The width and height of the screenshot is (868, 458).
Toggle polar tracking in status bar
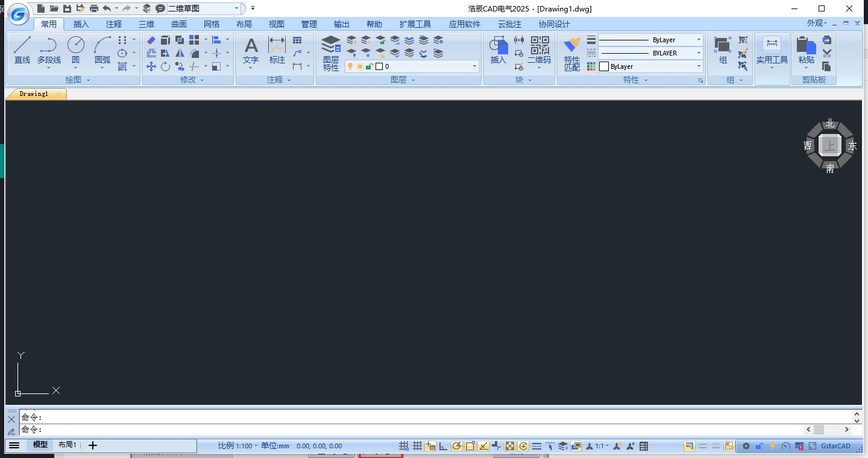click(x=456, y=446)
